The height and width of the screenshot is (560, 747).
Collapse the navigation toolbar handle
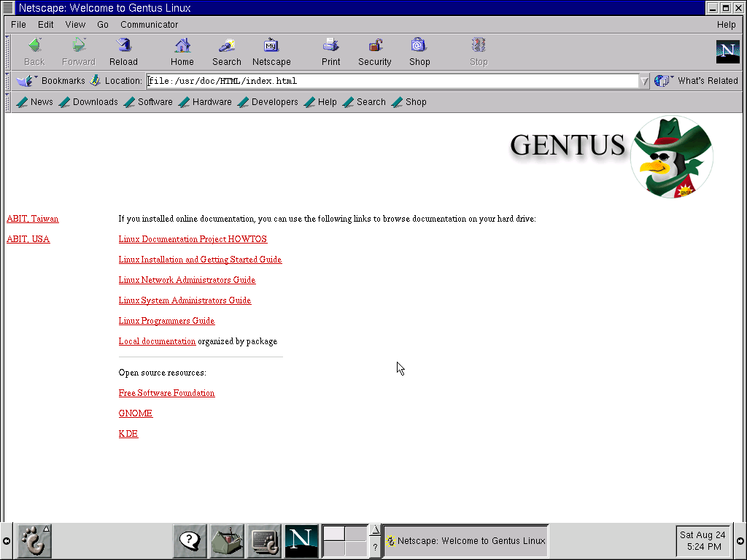coord(7,52)
